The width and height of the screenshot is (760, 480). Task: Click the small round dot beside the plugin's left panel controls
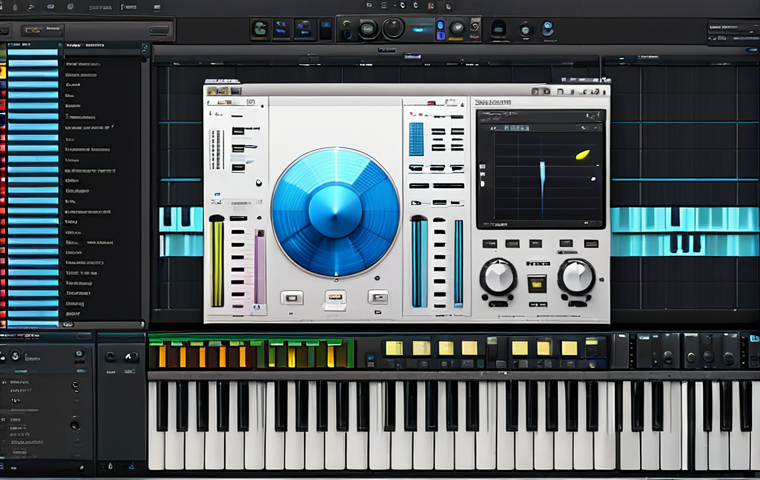coord(259,183)
